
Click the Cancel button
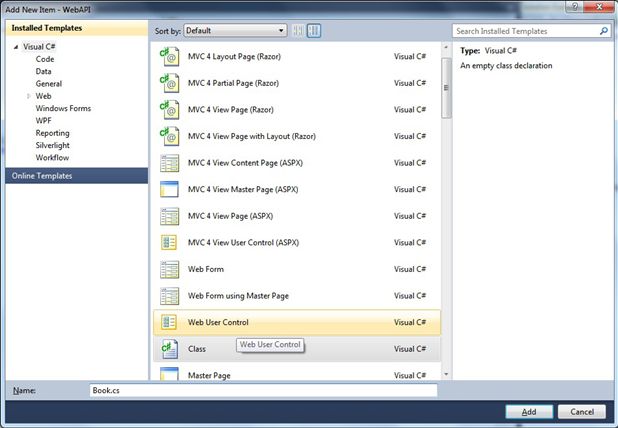coord(582,412)
